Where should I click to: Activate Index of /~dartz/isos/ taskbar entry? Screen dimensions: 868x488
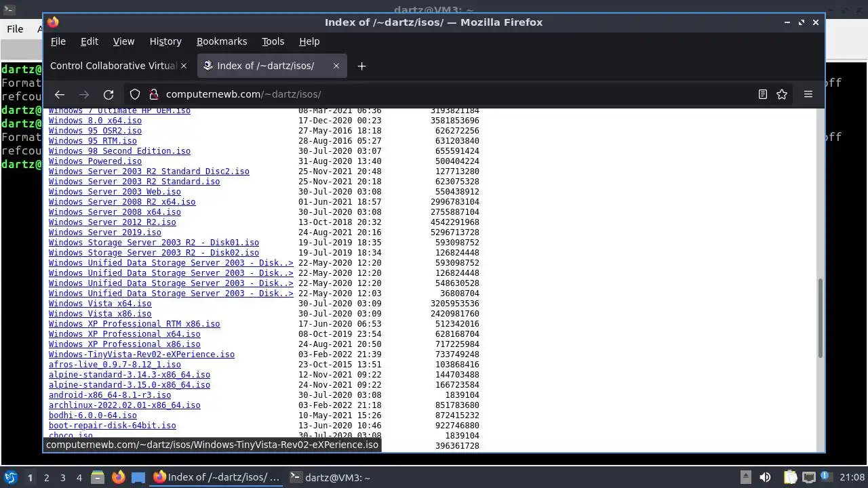tap(216, 477)
